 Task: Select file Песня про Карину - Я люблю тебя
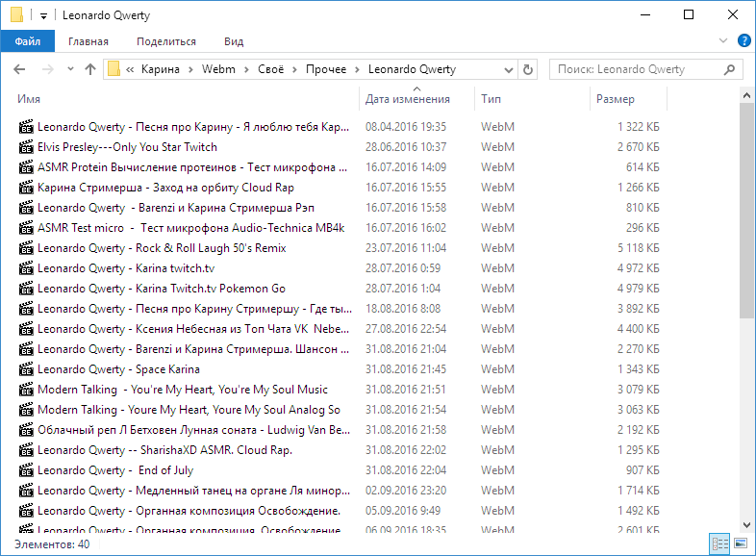pyautogui.click(x=193, y=127)
